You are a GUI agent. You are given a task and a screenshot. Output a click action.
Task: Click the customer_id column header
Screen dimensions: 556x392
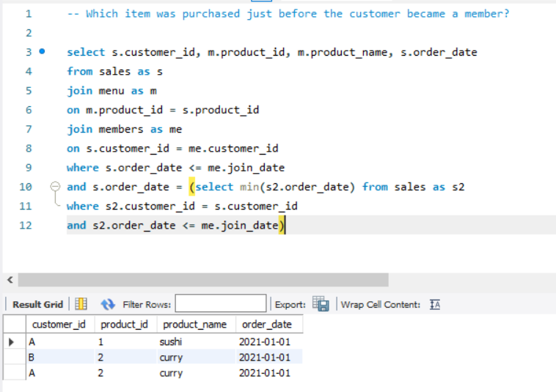[x=59, y=324]
